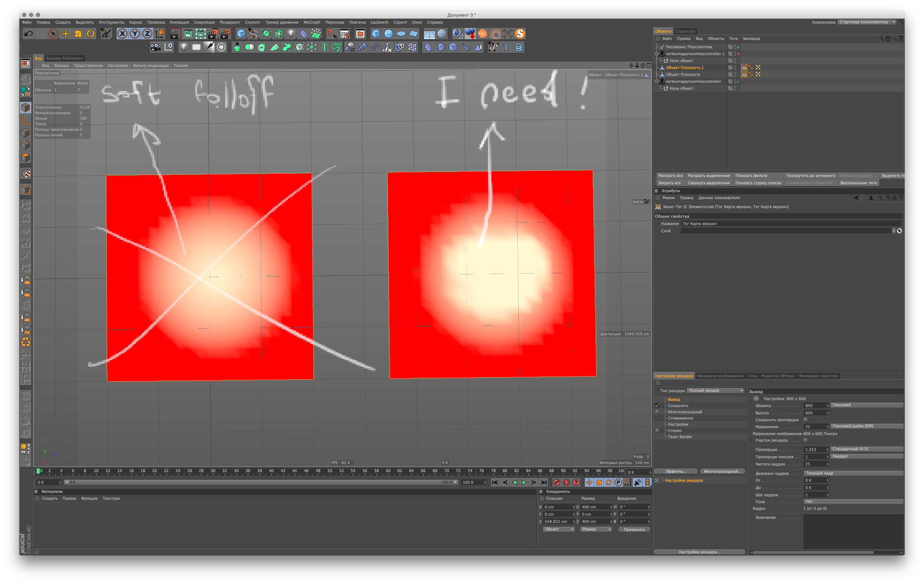Click the Эффекты... button
Image resolution: width=924 pixels, height=583 pixels.
point(676,471)
